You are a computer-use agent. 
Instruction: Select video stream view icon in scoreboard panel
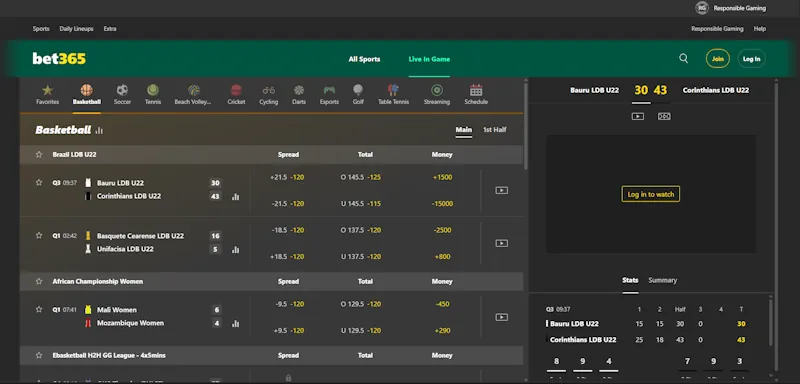638,116
